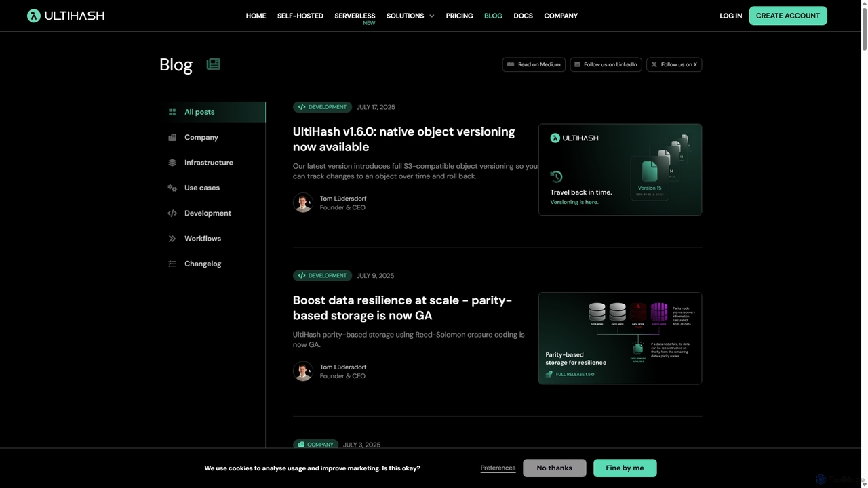The width and height of the screenshot is (868, 488).
Task: Click the JULY 17, 2025 date text
Action: point(376,107)
